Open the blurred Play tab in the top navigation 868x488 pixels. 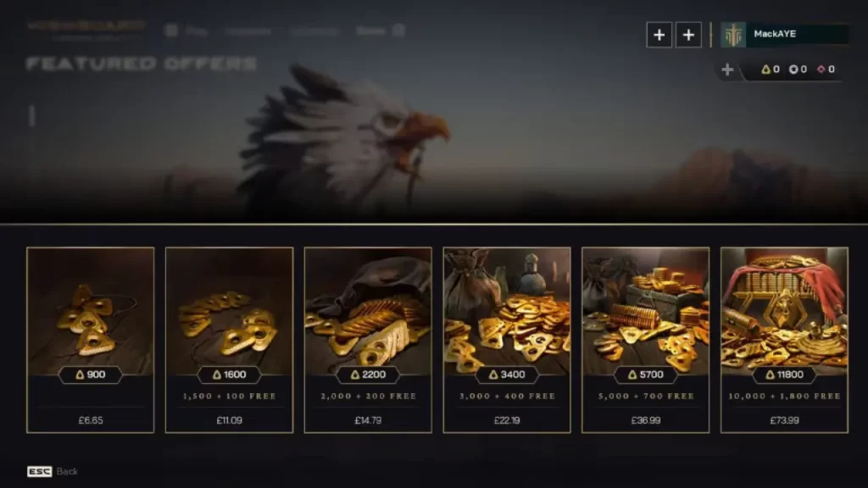point(197,31)
